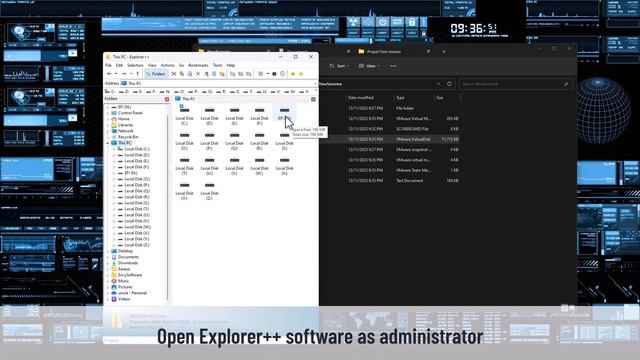The image size is (640, 360).
Task: Click the Cut icon in Explorer++ toolbar
Action: pos(174,74)
